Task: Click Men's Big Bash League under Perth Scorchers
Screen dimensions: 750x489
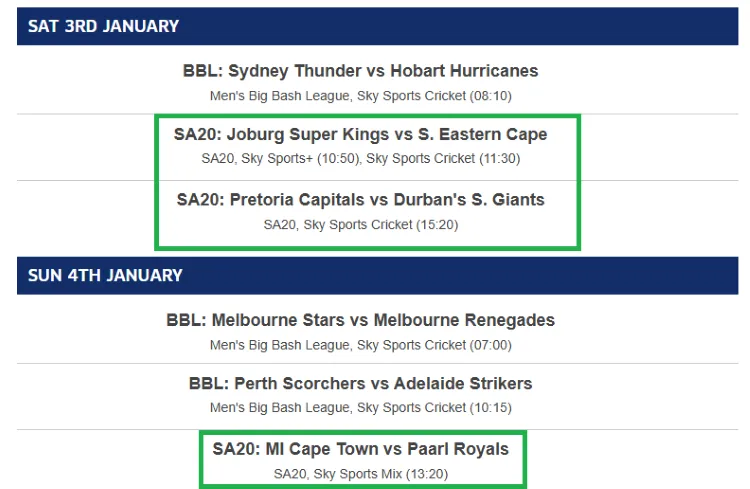Action: pos(279,408)
